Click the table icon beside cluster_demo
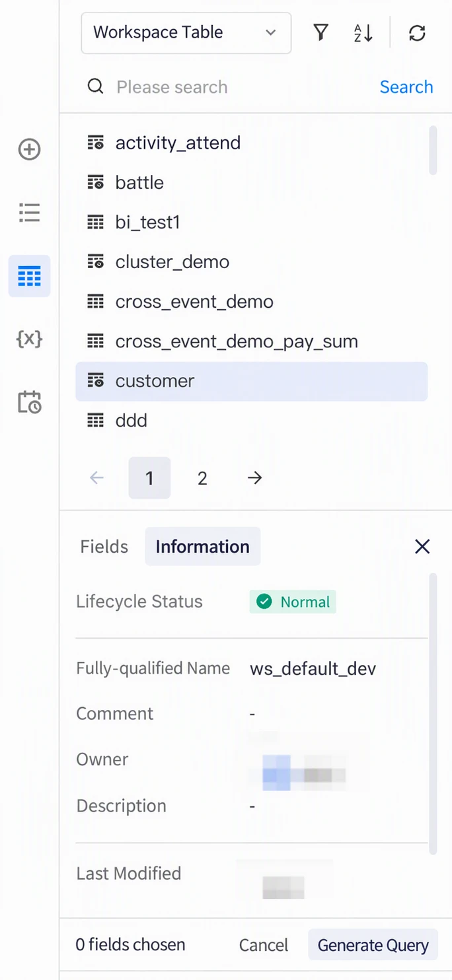This screenshot has width=452, height=980. (96, 262)
